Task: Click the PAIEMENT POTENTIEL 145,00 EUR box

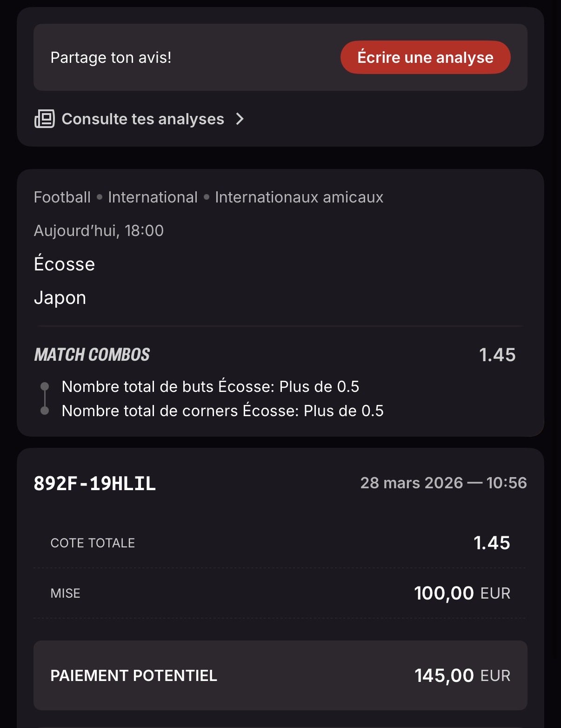Action: point(280,675)
